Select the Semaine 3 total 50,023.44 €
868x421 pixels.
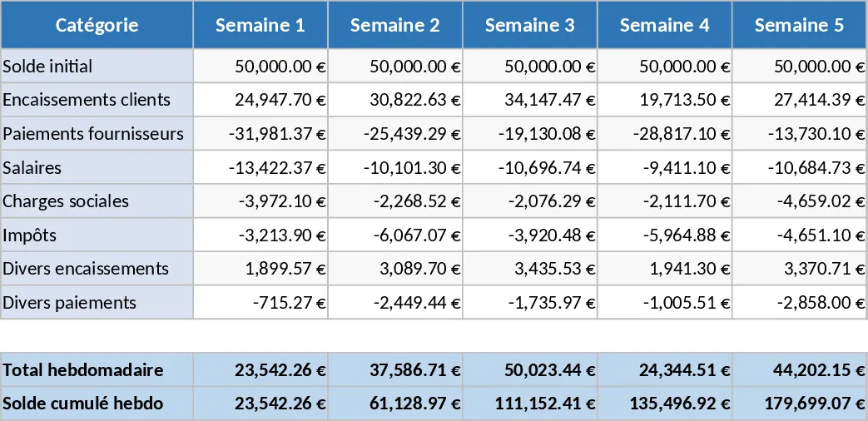[x=530, y=369]
